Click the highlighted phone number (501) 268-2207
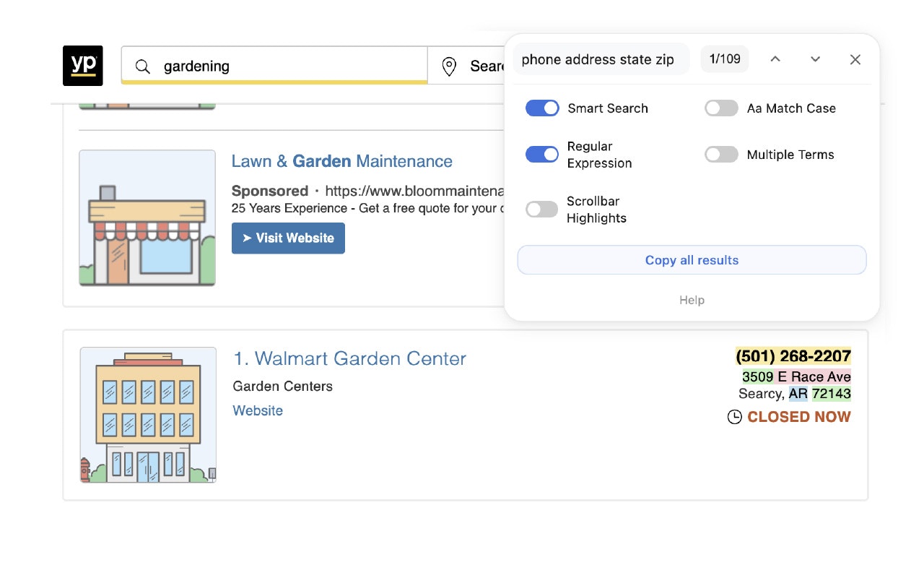 (x=793, y=356)
